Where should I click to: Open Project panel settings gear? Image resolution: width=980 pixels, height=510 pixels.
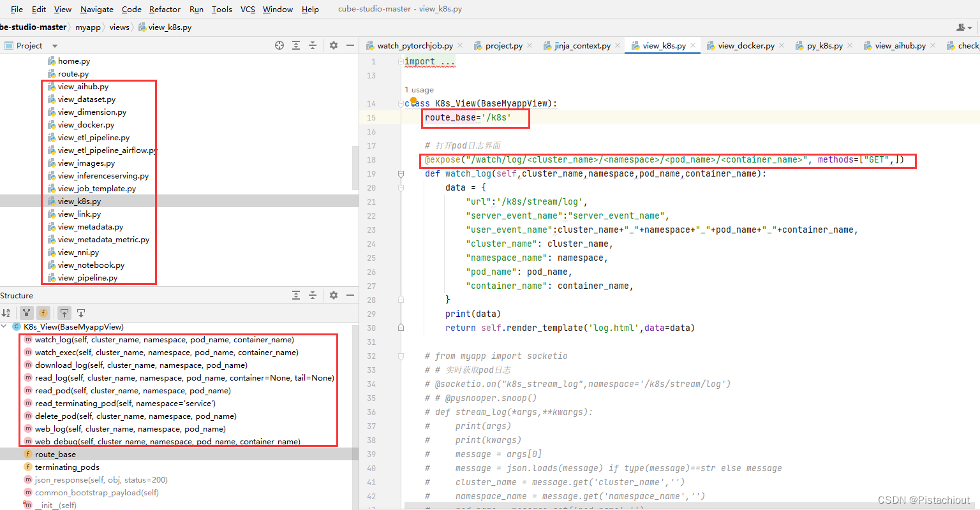tap(334, 45)
